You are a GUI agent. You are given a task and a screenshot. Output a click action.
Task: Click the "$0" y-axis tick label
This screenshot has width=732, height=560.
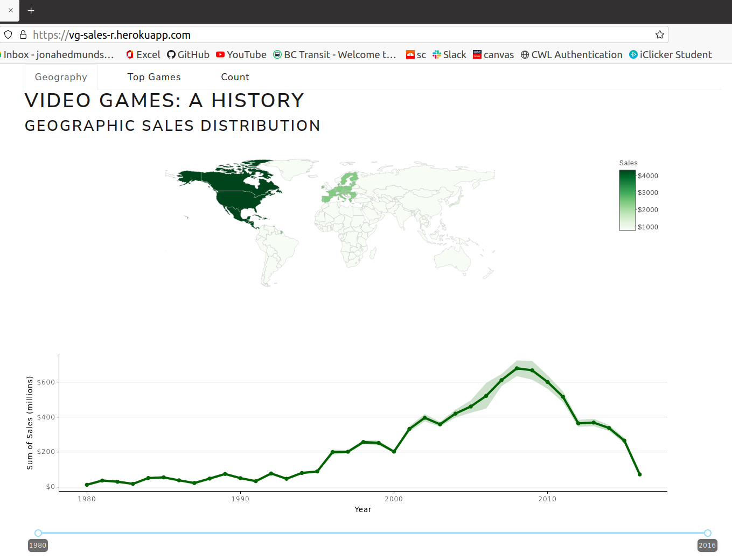[x=51, y=487]
